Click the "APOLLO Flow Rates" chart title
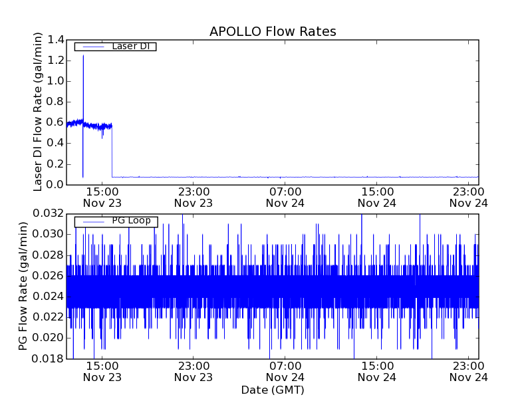Image resolution: width=532 pixels, height=399 pixels. (x=273, y=32)
